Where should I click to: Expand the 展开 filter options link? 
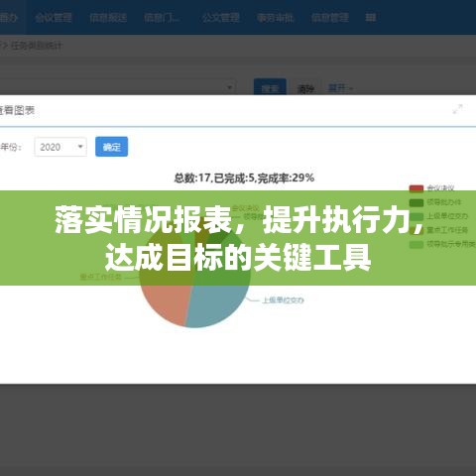click(340, 88)
